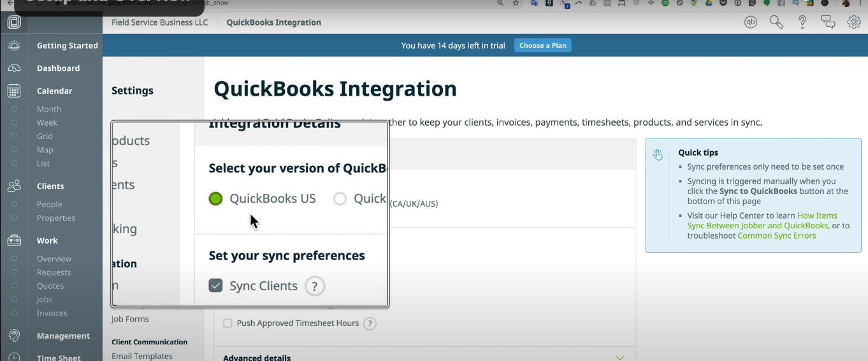Open the Google Translate extension icon
868x361 pixels.
point(535,3)
